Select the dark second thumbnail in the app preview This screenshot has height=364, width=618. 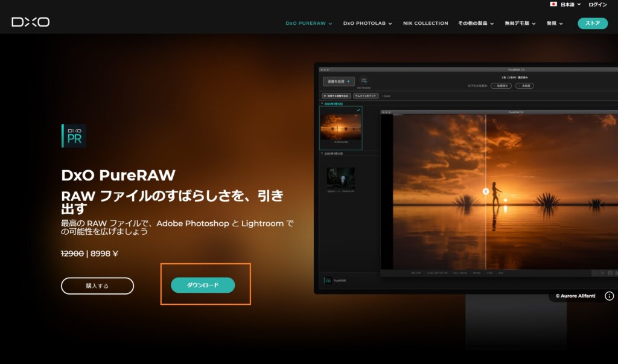coord(340,179)
